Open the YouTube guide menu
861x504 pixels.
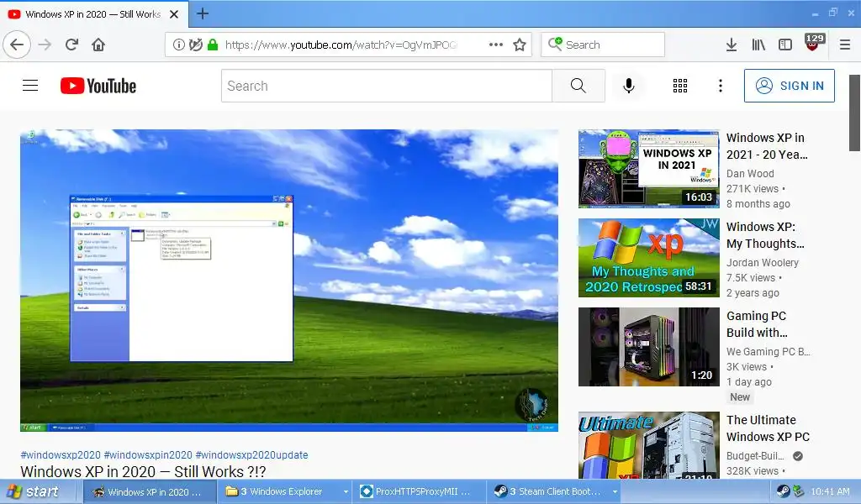(x=30, y=86)
